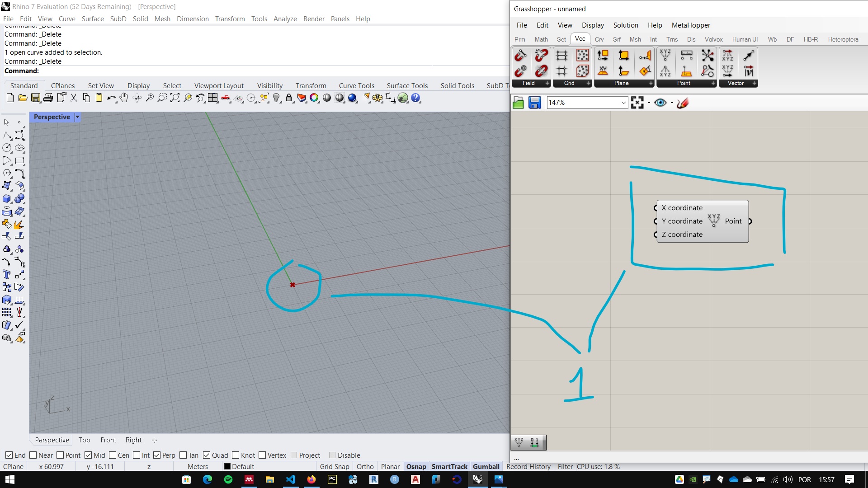Open file with Grasshopper green folder icon
868x488 pixels.
coord(518,103)
